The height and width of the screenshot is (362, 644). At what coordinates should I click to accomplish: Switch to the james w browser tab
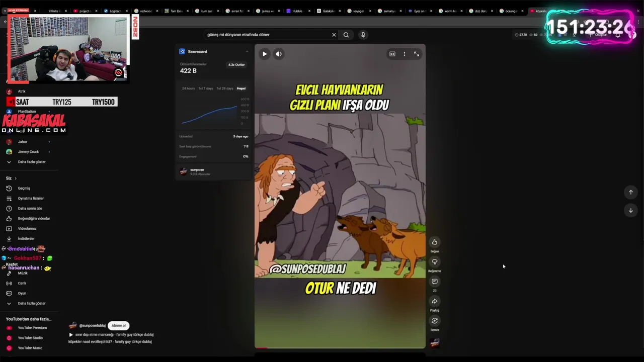267,11
